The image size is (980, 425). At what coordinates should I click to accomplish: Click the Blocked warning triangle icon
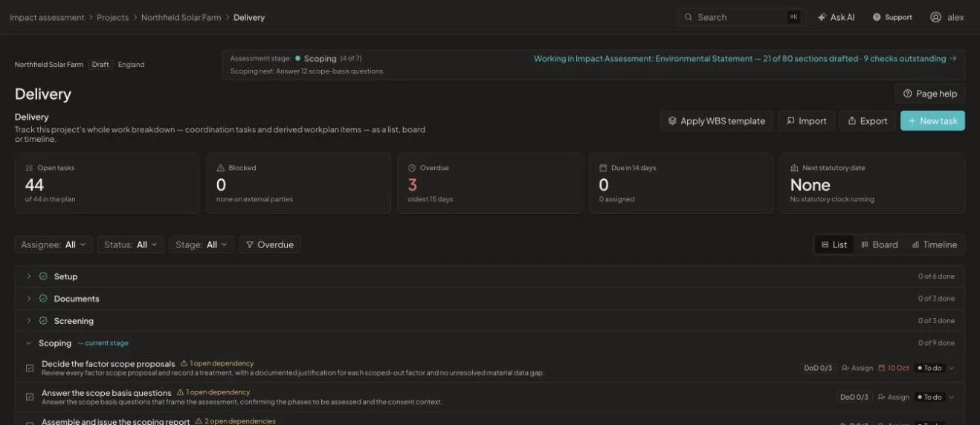(x=220, y=168)
